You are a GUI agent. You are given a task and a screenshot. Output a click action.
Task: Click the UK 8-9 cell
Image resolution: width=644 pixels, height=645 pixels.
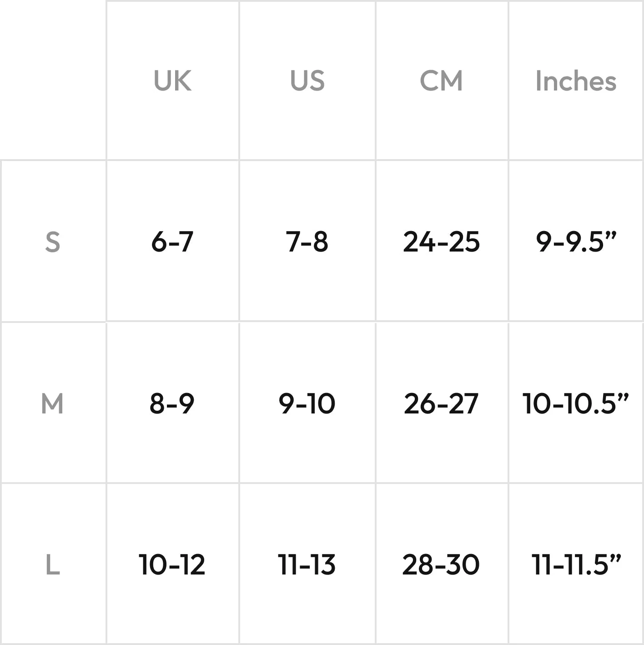coord(172,403)
